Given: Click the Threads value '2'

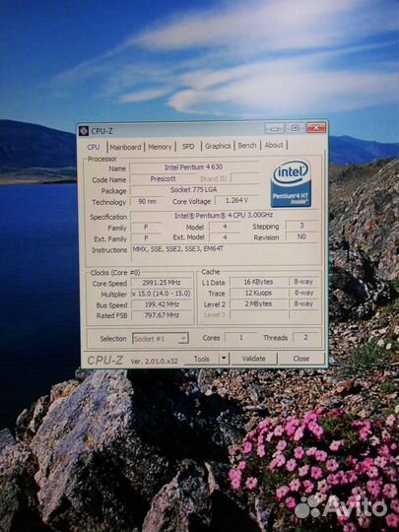Looking at the screenshot, I should (306, 337).
